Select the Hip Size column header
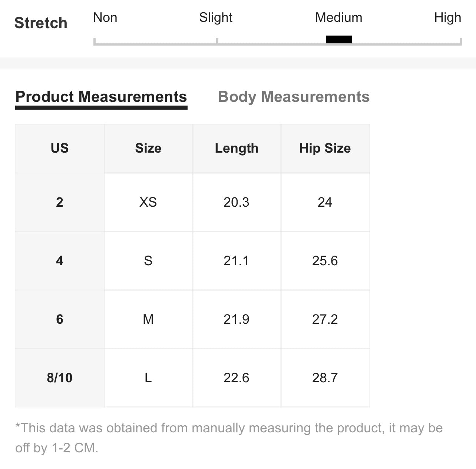This screenshot has width=476, height=469. point(325,149)
